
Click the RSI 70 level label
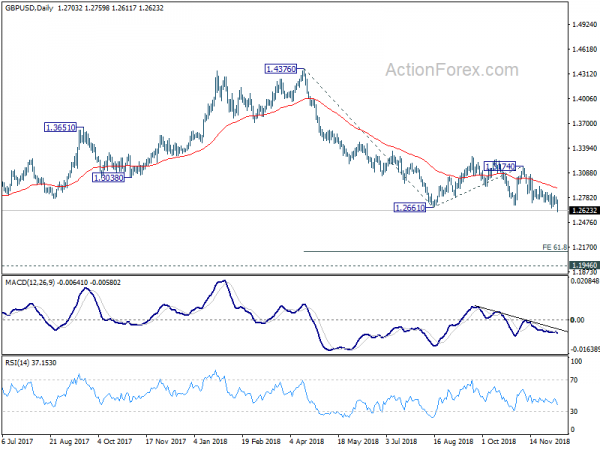574,380
